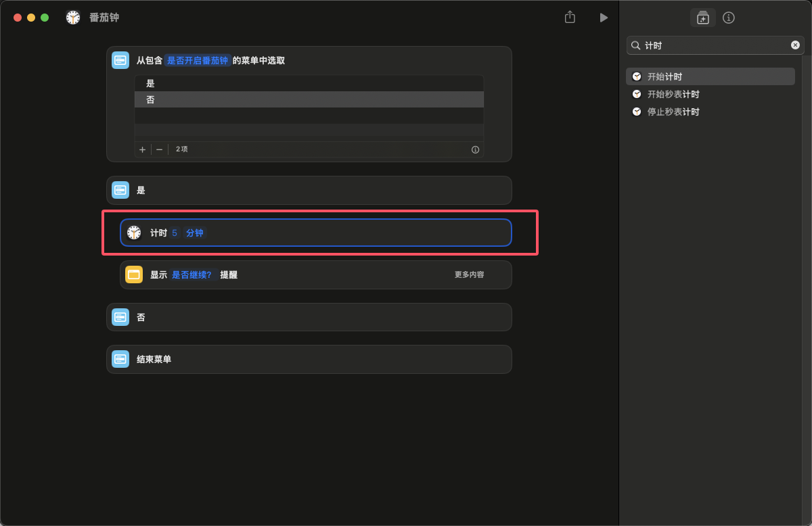
Task: Click the 是否开启番茄钟 prompt token
Action: [x=198, y=60]
